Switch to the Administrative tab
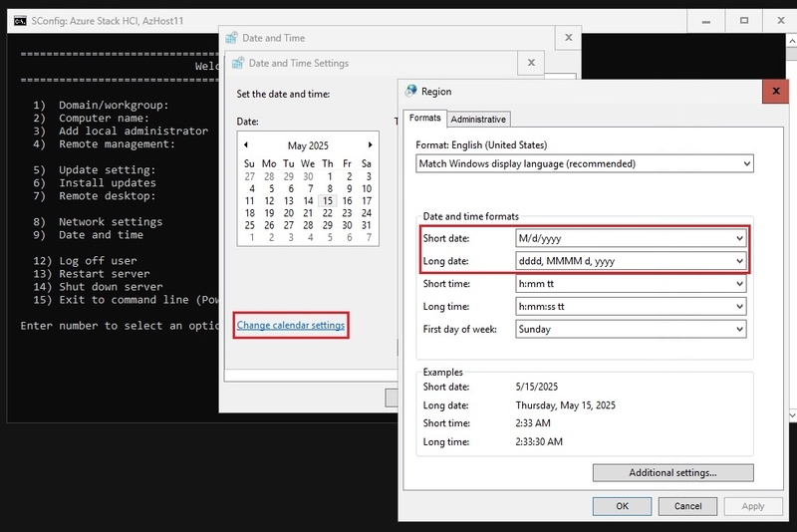The image size is (797, 532). (478, 120)
